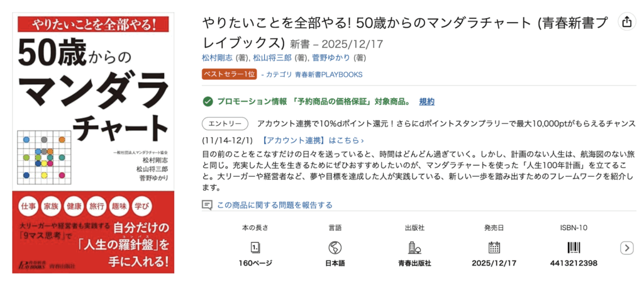
Task: Click the page length book icon
Action: point(255,247)
